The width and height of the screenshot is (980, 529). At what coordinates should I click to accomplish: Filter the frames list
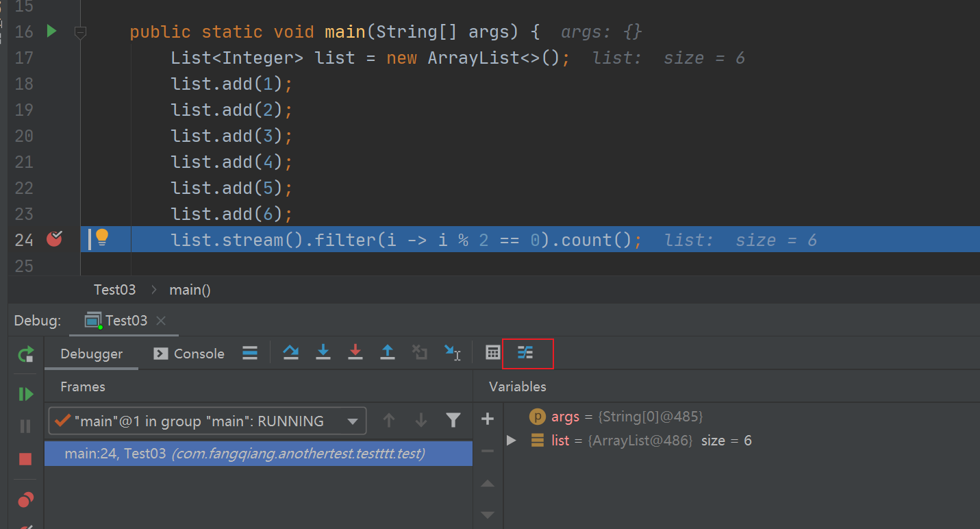click(x=453, y=420)
